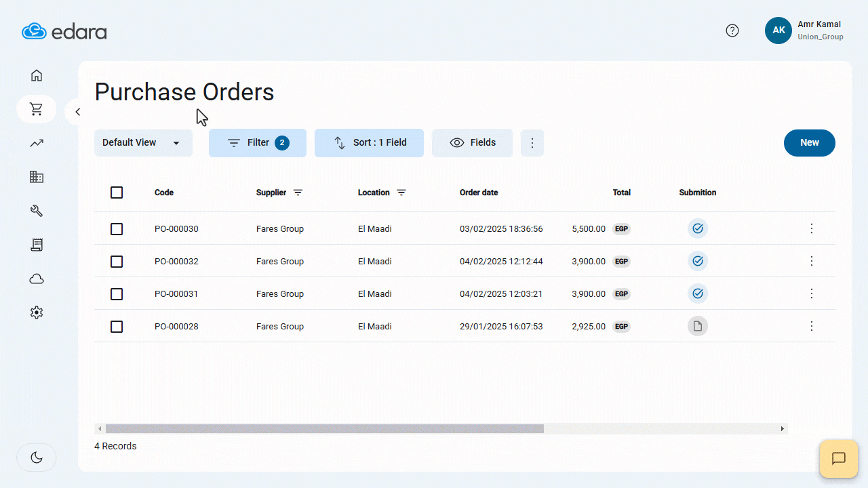
Task: Toggle dark mode moon icon
Action: click(37, 457)
